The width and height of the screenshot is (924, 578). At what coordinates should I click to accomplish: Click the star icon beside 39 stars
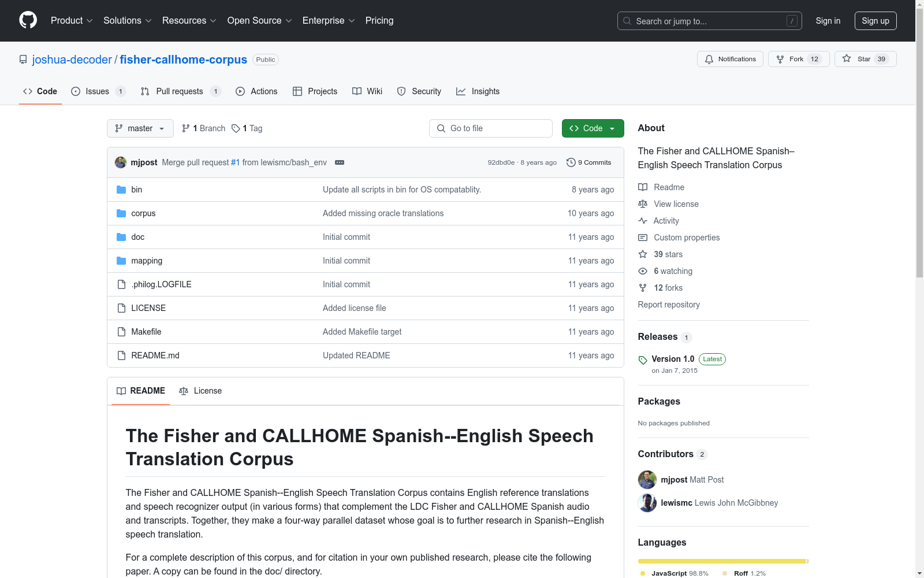[x=643, y=254]
